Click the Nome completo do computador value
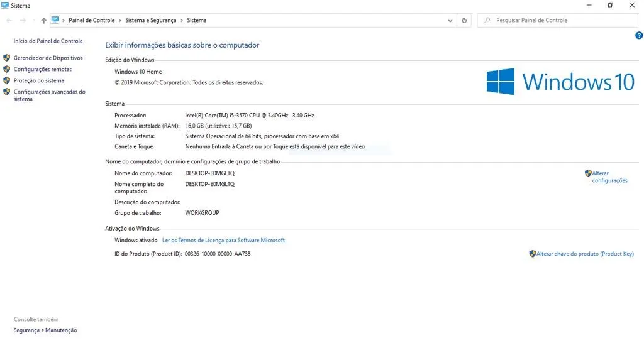Image resolution: width=644 pixels, height=343 pixels. (x=209, y=184)
